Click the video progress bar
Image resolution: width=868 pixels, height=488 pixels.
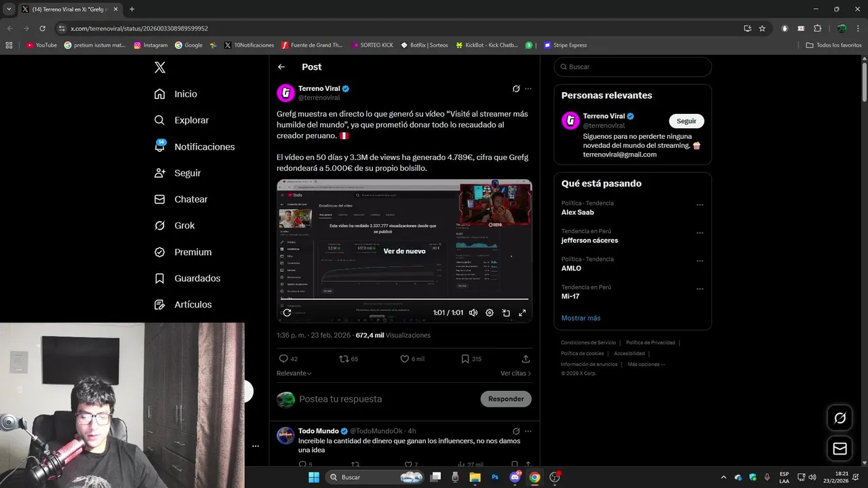[404, 299]
